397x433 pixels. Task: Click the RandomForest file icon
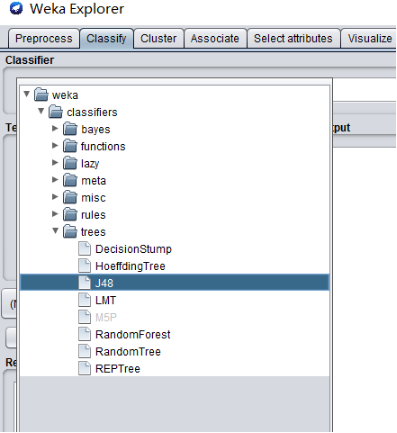pyautogui.click(x=84, y=334)
